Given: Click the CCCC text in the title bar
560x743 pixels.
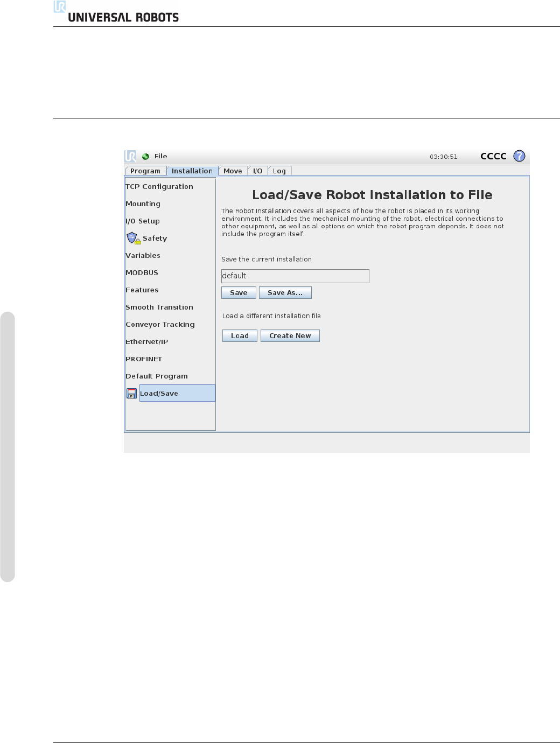Looking at the screenshot, I should point(493,156).
